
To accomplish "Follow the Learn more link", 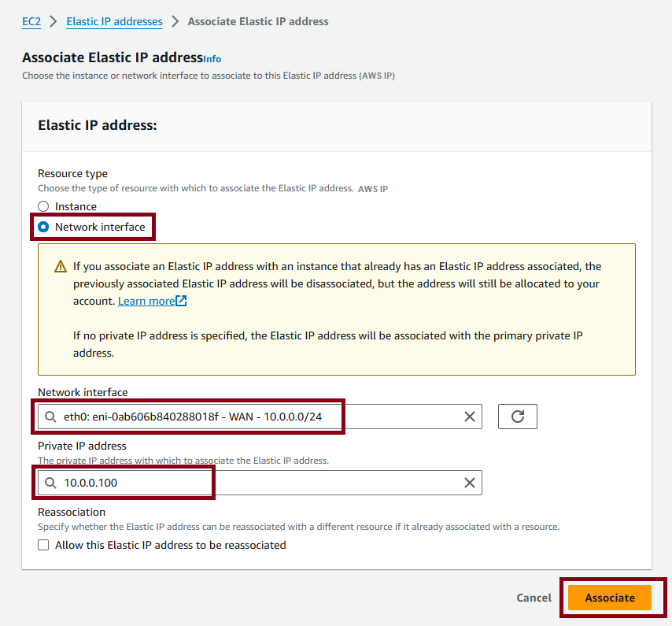I will [x=146, y=301].
